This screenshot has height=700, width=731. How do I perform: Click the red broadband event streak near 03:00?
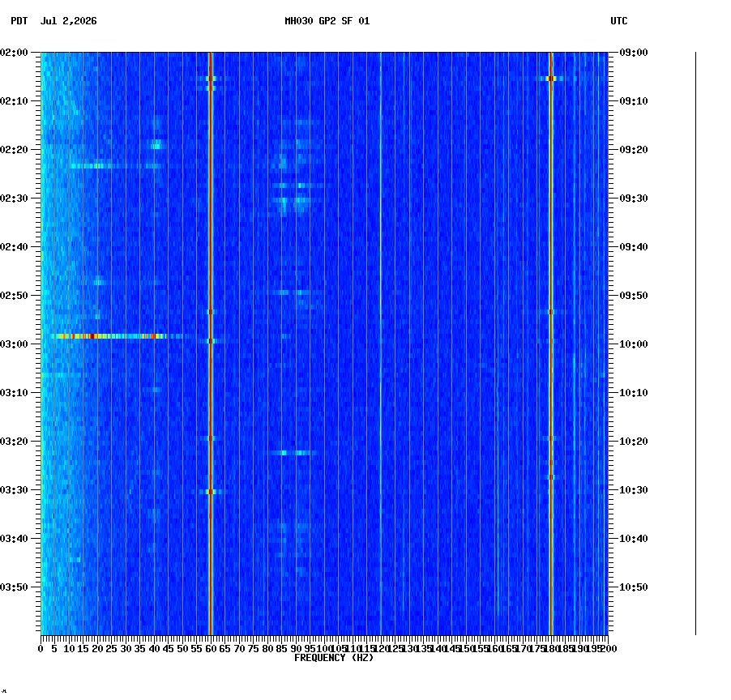(x=111, y=336)
